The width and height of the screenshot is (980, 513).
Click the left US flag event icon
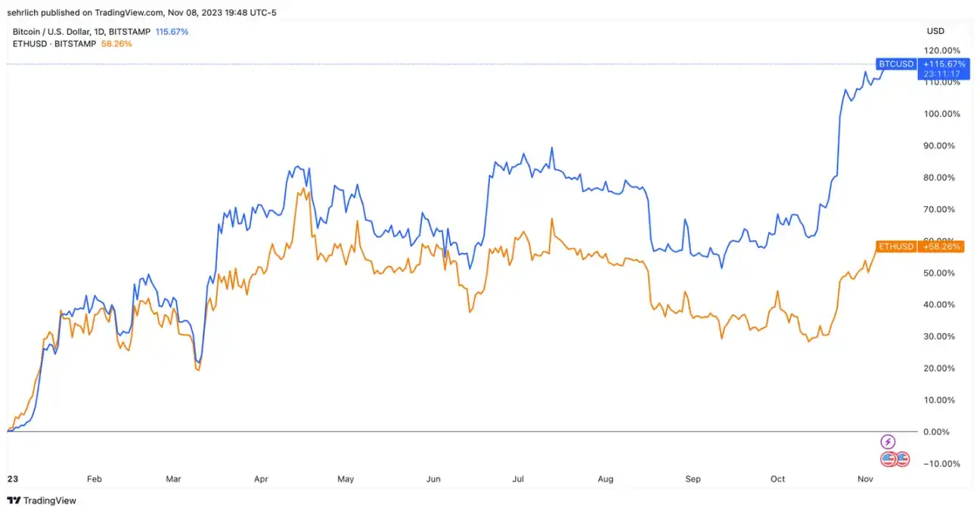click(889, 459)
